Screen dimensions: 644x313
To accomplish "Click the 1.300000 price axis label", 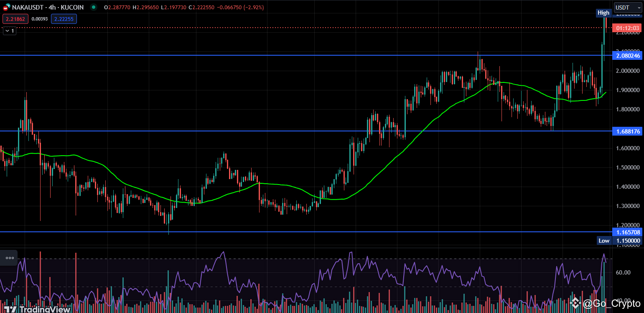I will (x=628, y=206).
